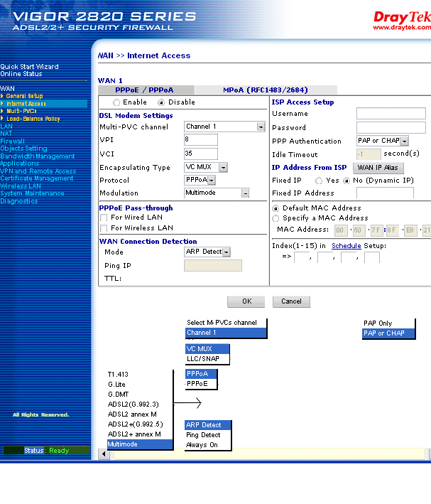Open Bandwidth Management menu
The image size is (431, 504).
(x=37, y=156)
